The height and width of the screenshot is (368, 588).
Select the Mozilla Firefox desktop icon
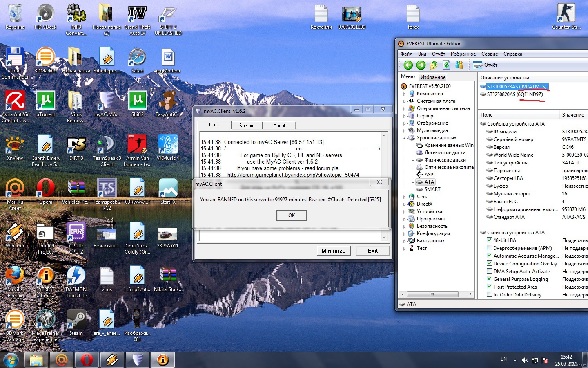pyautogui.click(x=15, y=282)
